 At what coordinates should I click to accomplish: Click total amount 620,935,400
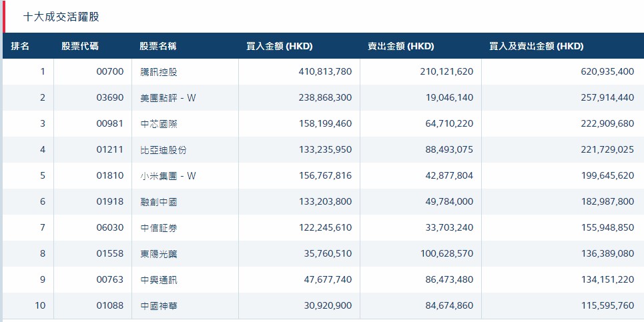click(607, 72)
